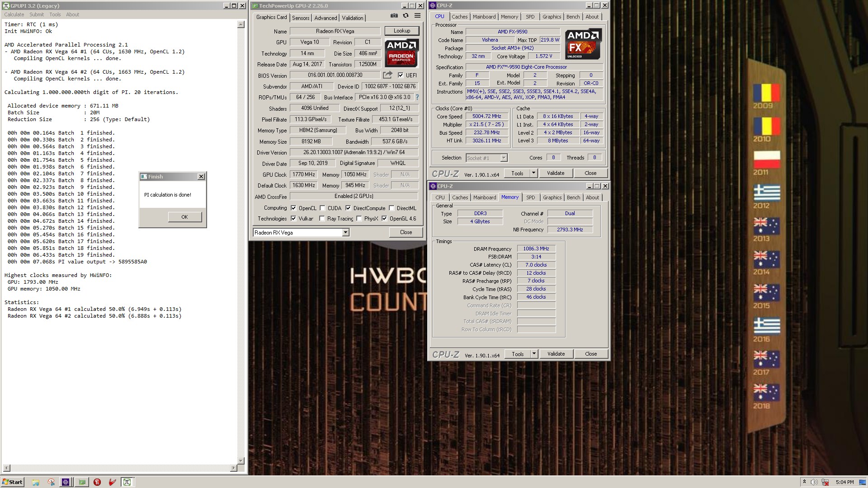868x488 pixels.
Task: Switch to the GPU-Z taskbar icon
Action: tap(82, 482)
